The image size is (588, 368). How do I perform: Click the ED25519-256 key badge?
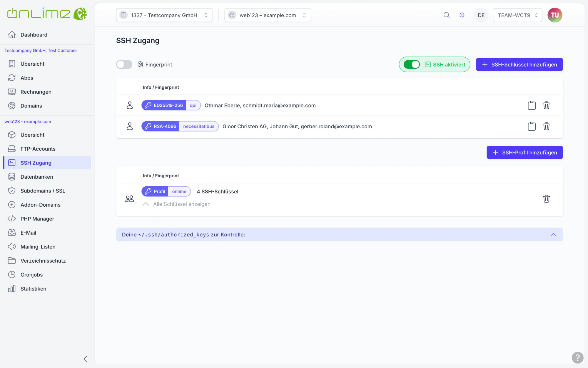(x=164, y=105)
